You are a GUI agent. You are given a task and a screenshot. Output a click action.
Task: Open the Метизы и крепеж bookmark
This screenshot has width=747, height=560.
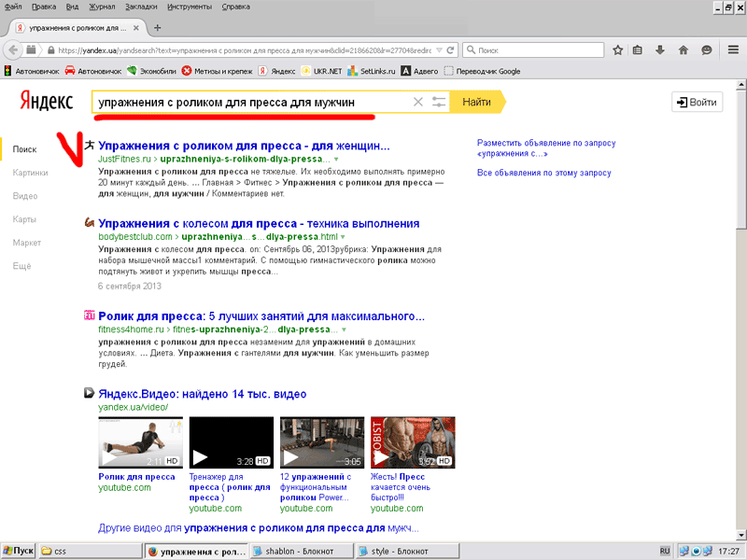click(218, 71)
